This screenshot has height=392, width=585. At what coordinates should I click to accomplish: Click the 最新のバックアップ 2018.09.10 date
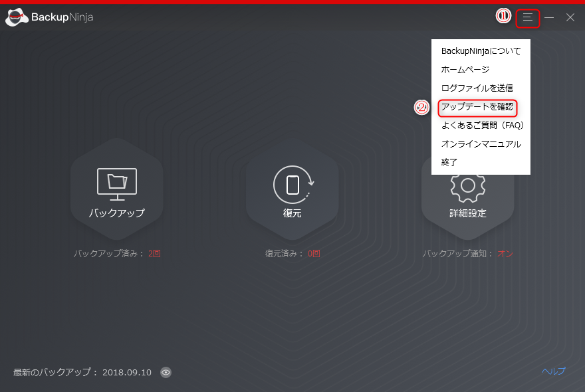click(127, 373)
